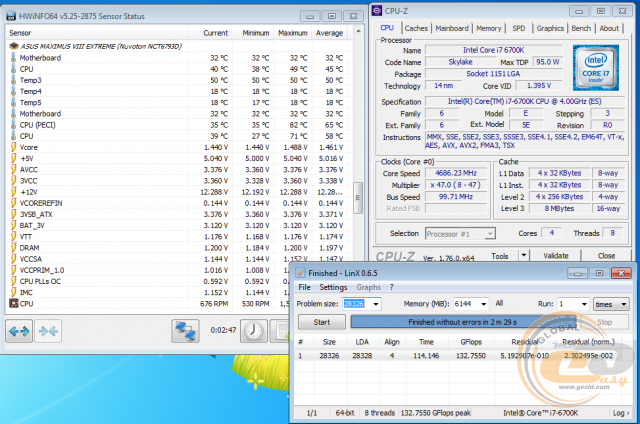Select the VCOREREFIN sensor row
The height and width of the screenshot is (424, 640).
pyautogui.click(x=178, y=203)
